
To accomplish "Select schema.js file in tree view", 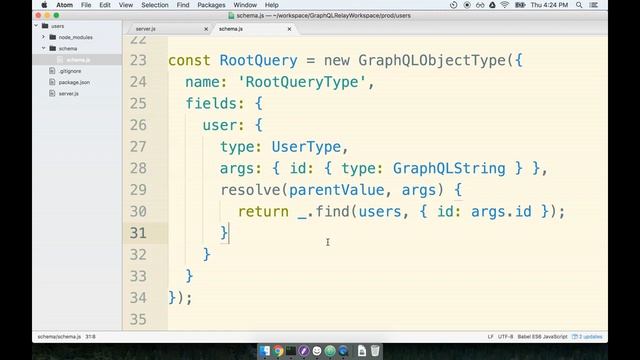I will point(78,60).
